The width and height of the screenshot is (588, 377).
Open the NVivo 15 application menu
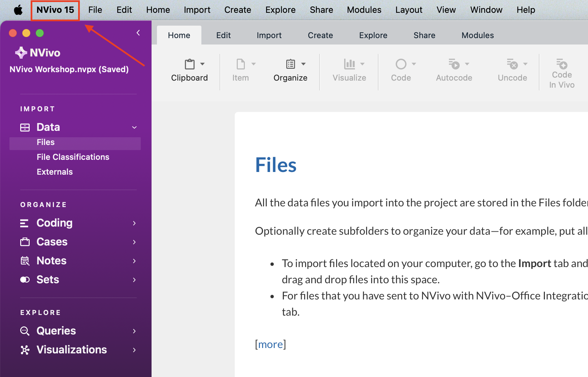[55, 10]
